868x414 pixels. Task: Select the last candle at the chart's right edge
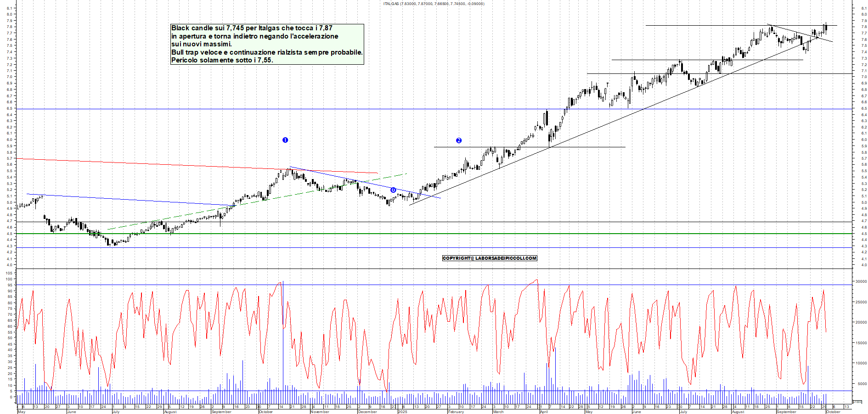point(826,28)
